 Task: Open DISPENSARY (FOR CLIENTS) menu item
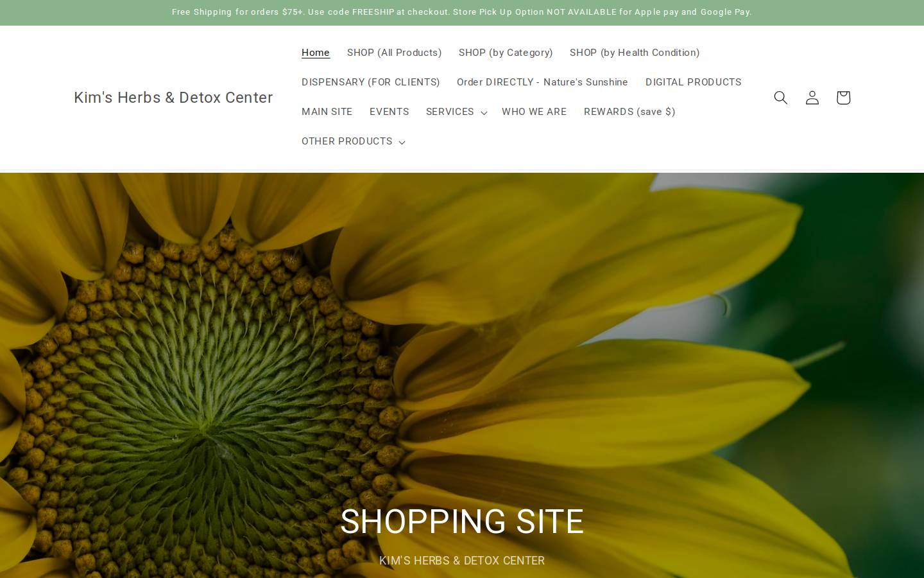point(371,82)
